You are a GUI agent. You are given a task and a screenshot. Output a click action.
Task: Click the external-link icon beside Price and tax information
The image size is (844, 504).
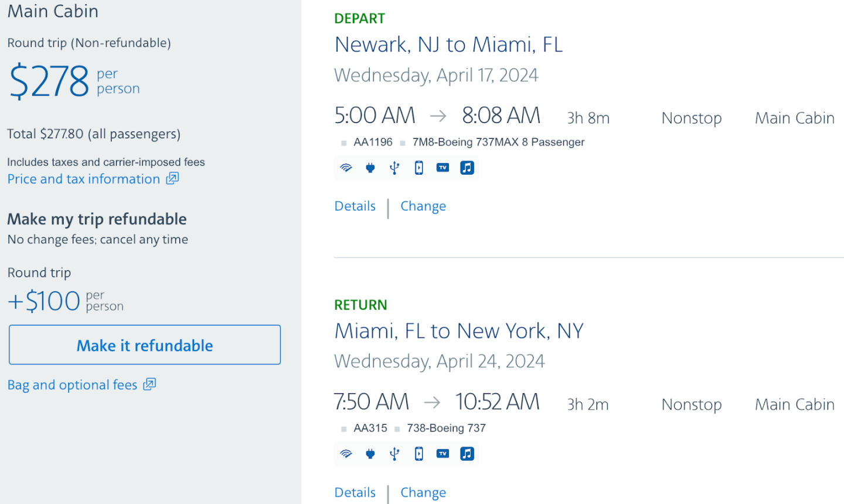point(172,178)
